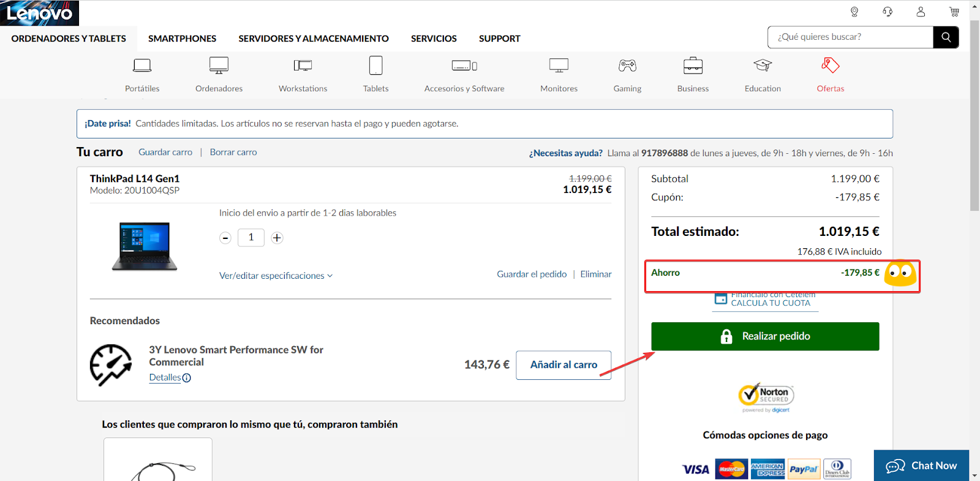
Task: Open the Chat Now widget
Action: pos(921,466)
